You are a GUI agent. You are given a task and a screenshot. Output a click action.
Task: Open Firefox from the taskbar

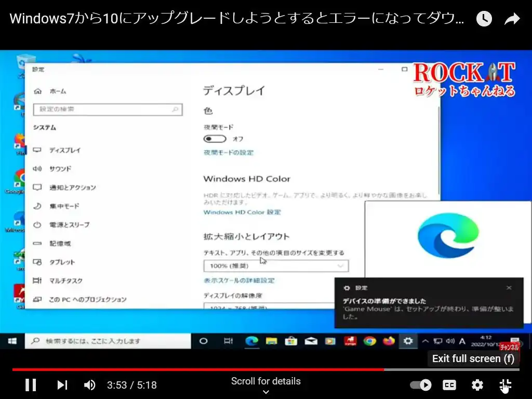coord(389,341)
